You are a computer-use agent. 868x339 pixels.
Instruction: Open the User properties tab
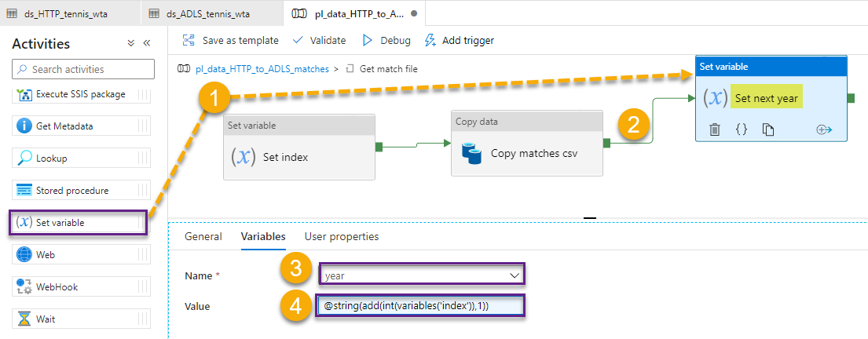point(341,236)
